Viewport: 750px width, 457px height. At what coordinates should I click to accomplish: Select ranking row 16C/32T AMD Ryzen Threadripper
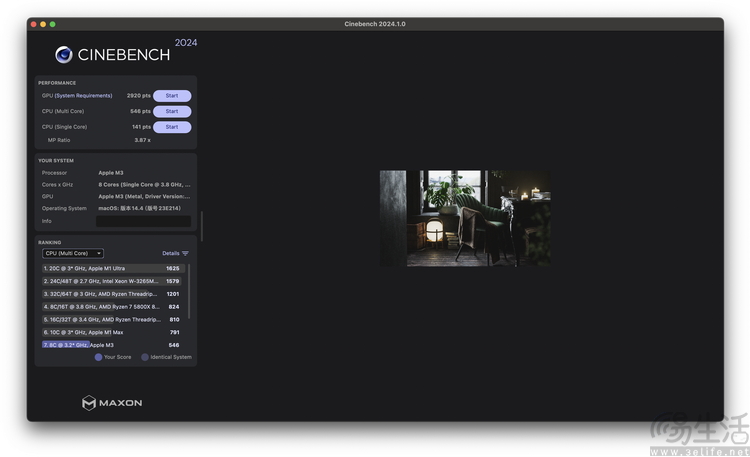(x=113, y=320)
